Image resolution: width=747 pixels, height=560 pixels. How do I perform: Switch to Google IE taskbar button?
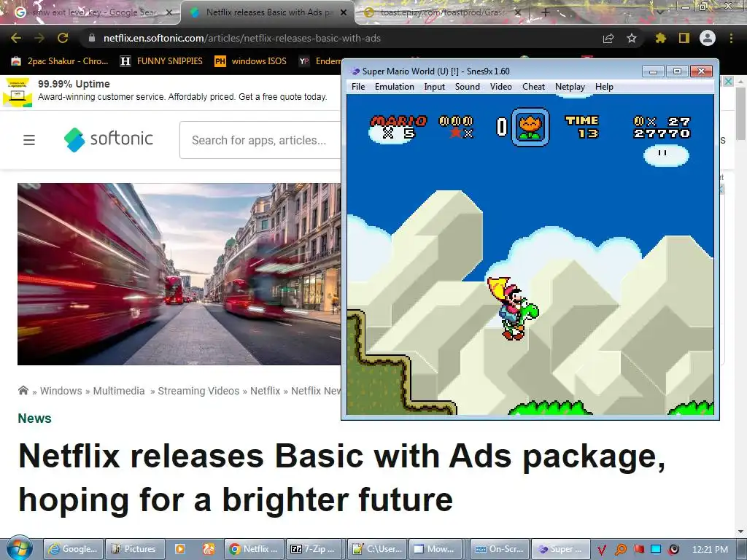[74, 549]
